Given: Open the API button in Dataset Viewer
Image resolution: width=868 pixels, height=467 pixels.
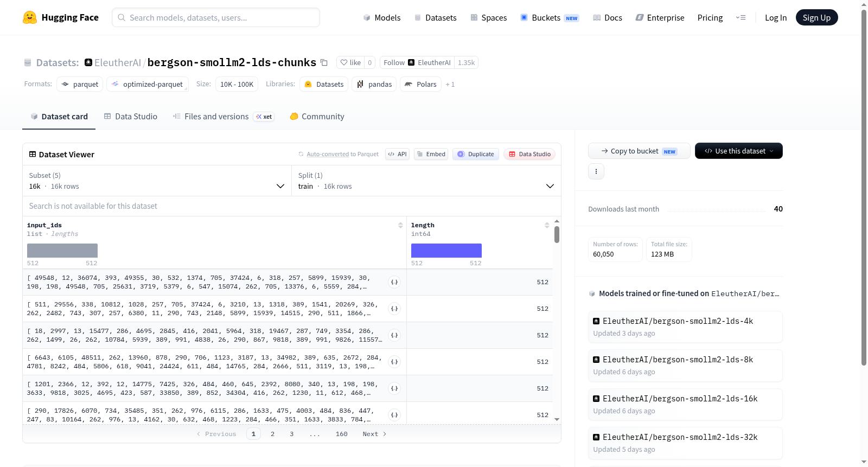Looking at the screenshot, I should click(397, 154).
